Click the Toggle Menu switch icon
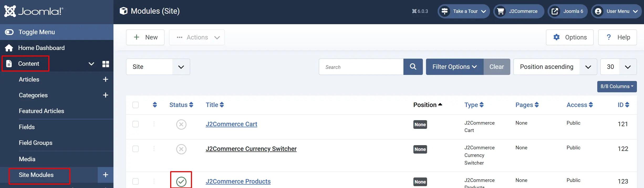 coord(9,32)
